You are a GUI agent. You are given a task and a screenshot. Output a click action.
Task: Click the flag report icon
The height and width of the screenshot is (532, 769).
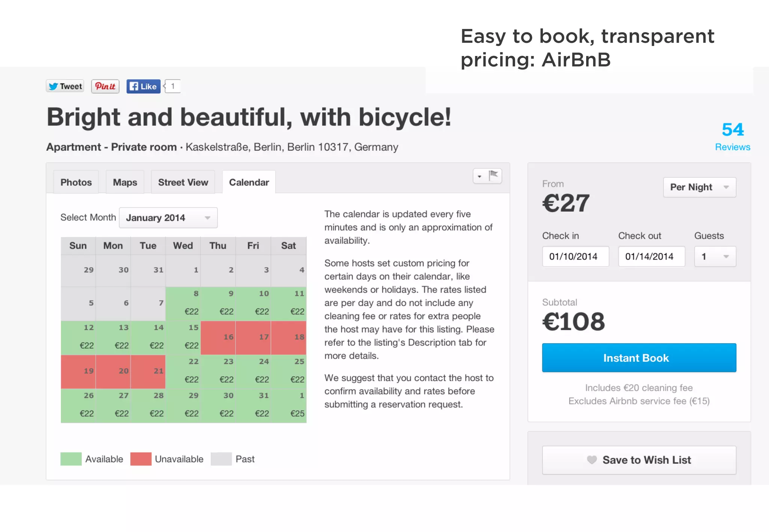(493, 176)
